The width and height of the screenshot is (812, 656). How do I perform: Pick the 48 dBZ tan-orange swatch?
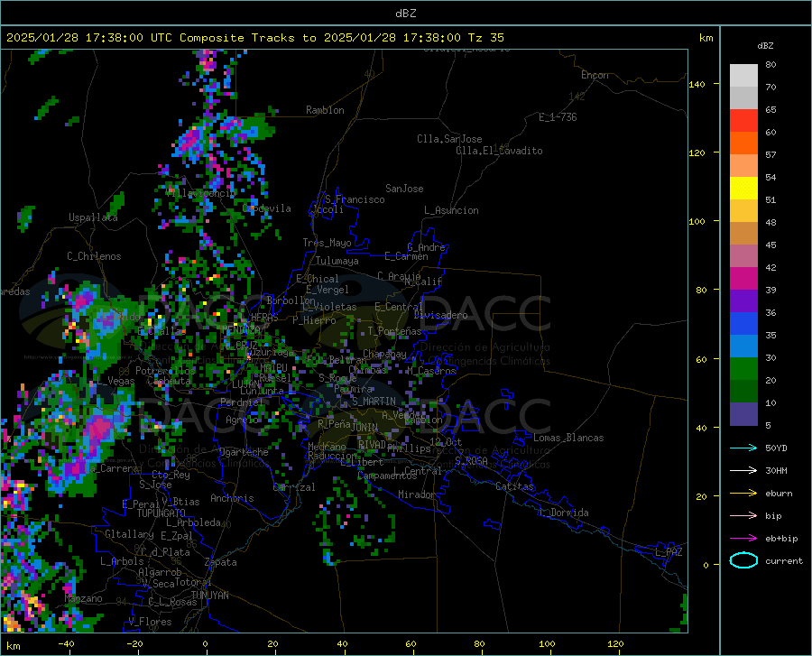click(743, 234)
